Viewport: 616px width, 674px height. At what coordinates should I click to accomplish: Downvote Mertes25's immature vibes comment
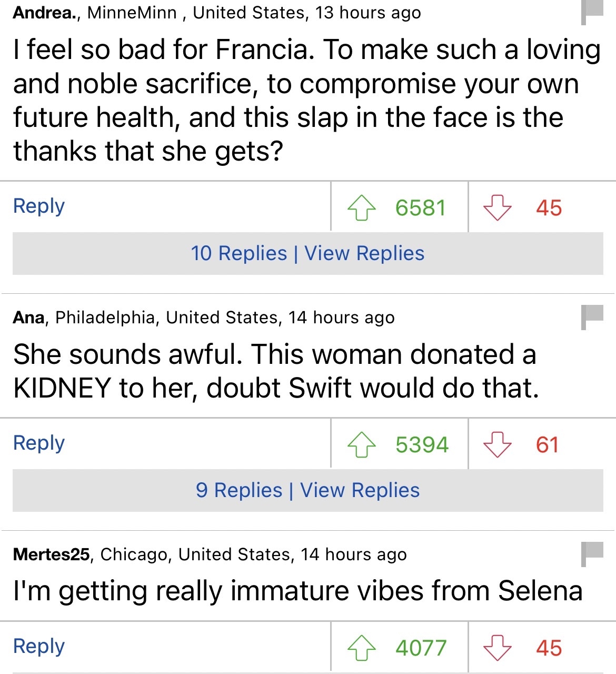(x=497, y=648)
